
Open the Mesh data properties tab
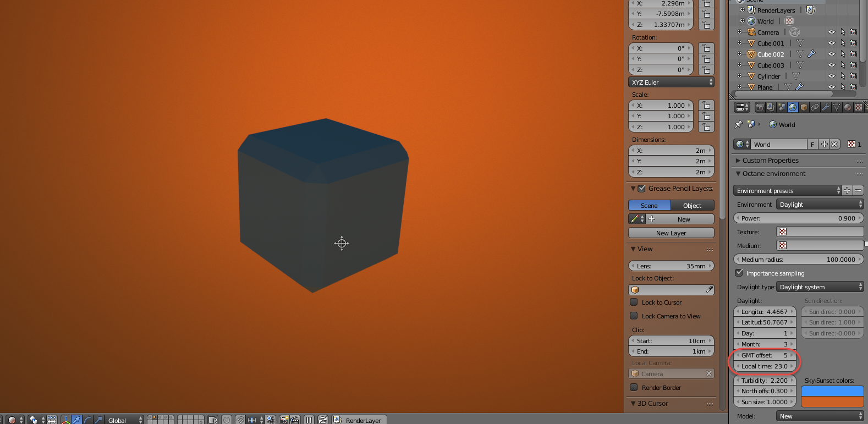837,107
